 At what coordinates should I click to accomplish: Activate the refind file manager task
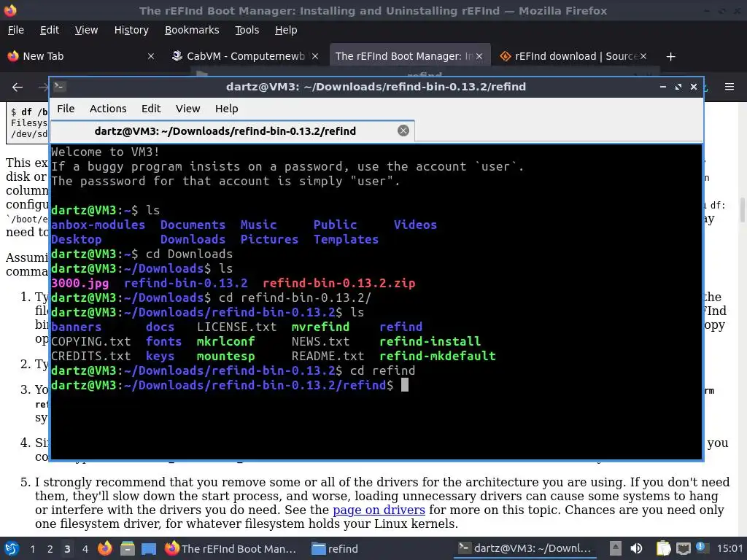334,548
